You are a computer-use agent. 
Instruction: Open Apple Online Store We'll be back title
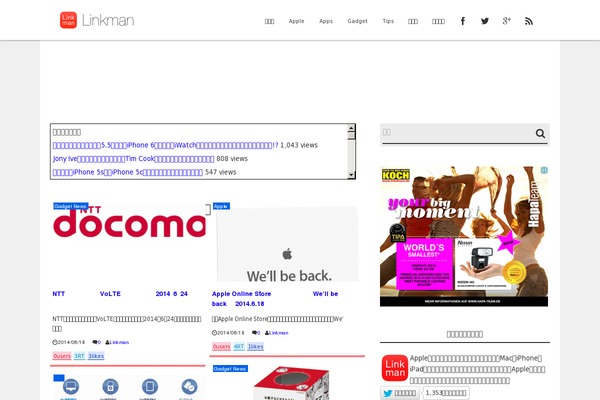tap(275, 299)
